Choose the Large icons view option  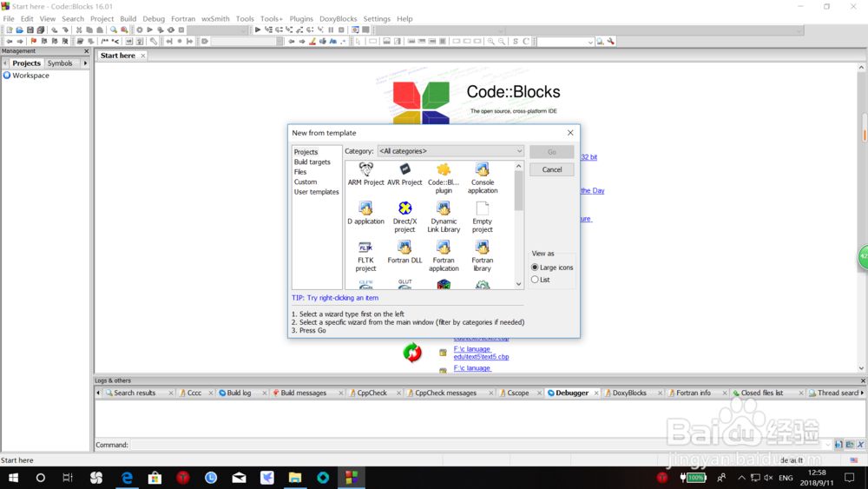tap(552, 268)
